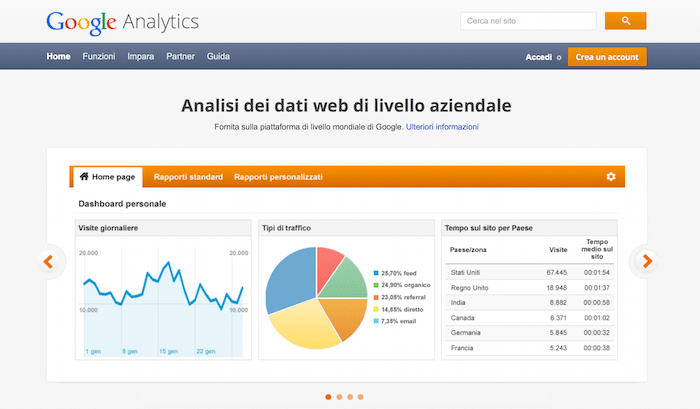The width and height of the screenshot is (700, 409).
Task: Click the 25,70% feed legend label
Action: pyautogui.click(x=399, y=273)
